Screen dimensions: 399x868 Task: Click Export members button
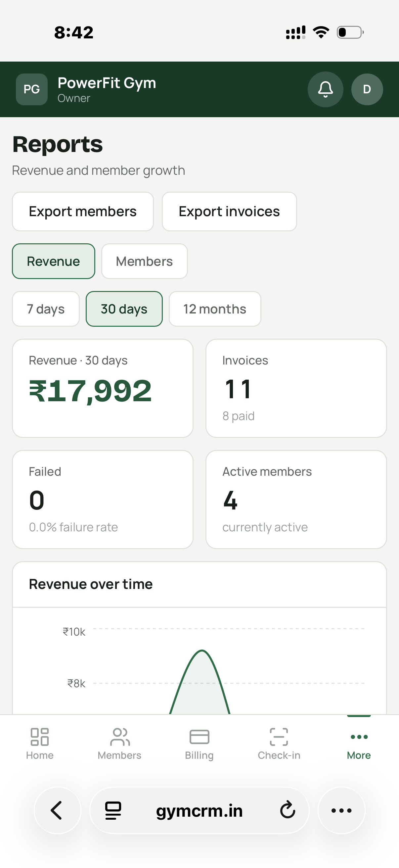click(83, 212)
